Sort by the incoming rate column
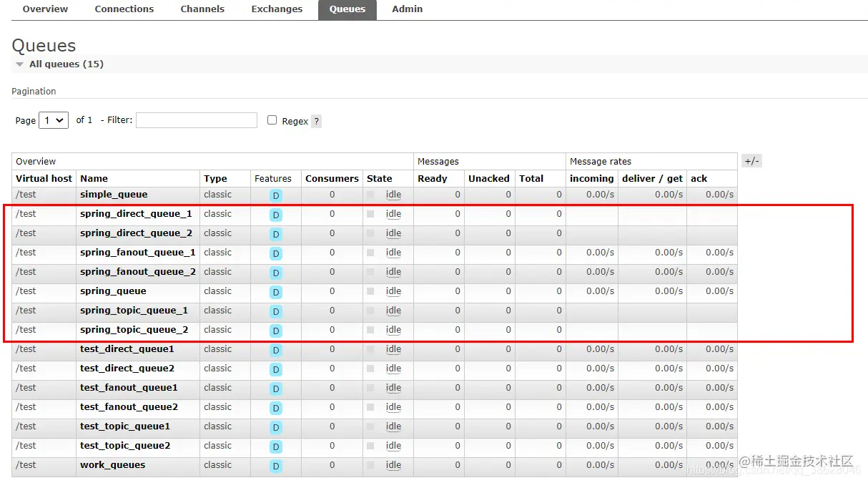 tap(591, 179)
